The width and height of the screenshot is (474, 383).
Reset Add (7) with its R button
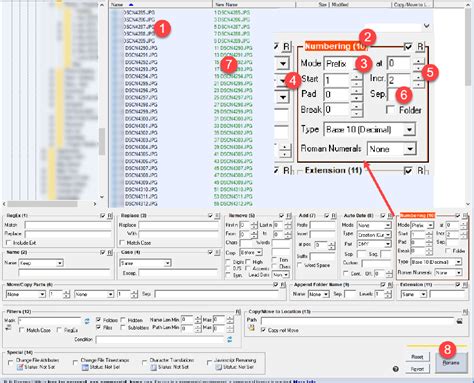(x=334, y=216)
